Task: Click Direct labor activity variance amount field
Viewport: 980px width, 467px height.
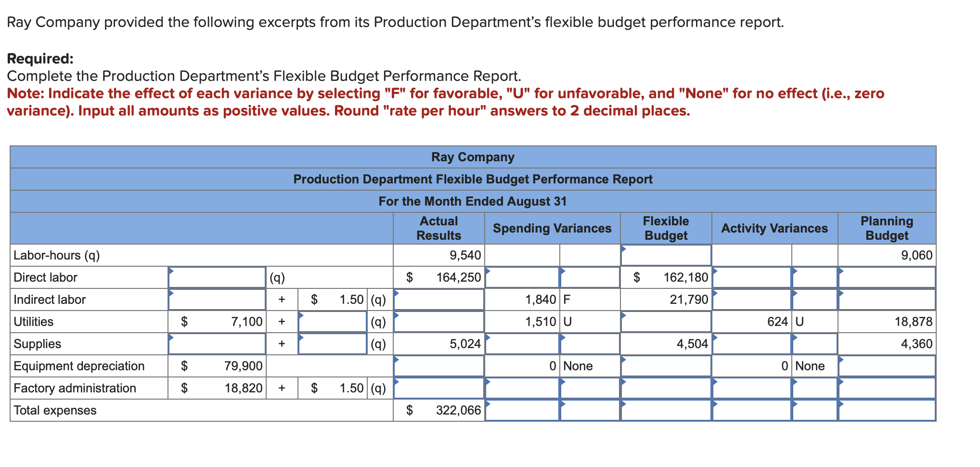Action: pyautogui.click(x=751, y=277)
